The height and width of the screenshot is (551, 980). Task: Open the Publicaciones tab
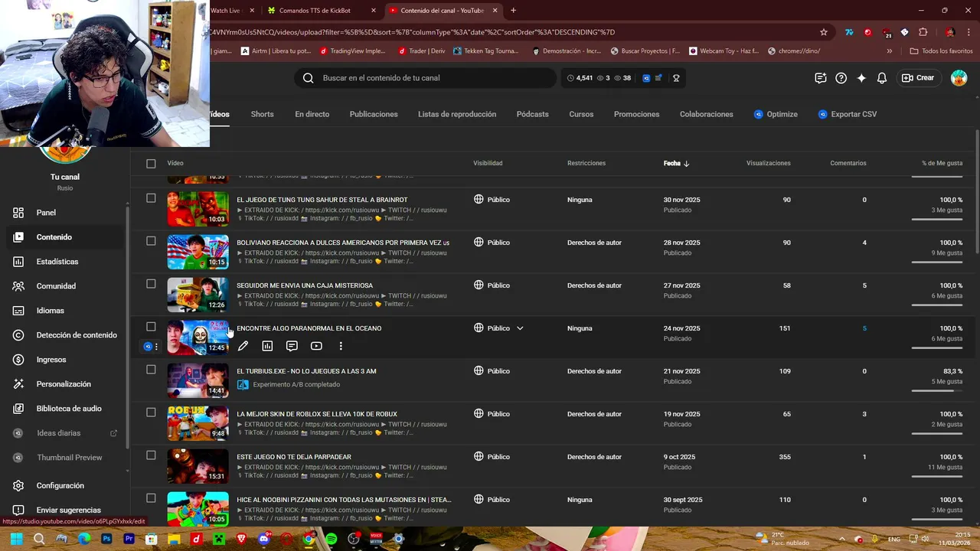point(374,114)
